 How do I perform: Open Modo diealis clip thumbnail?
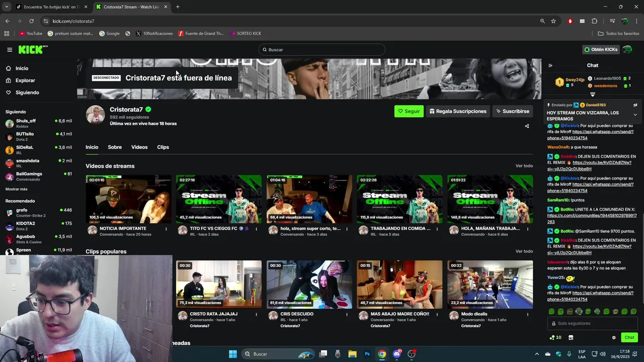pyautogui.click(x=490, y=285)
